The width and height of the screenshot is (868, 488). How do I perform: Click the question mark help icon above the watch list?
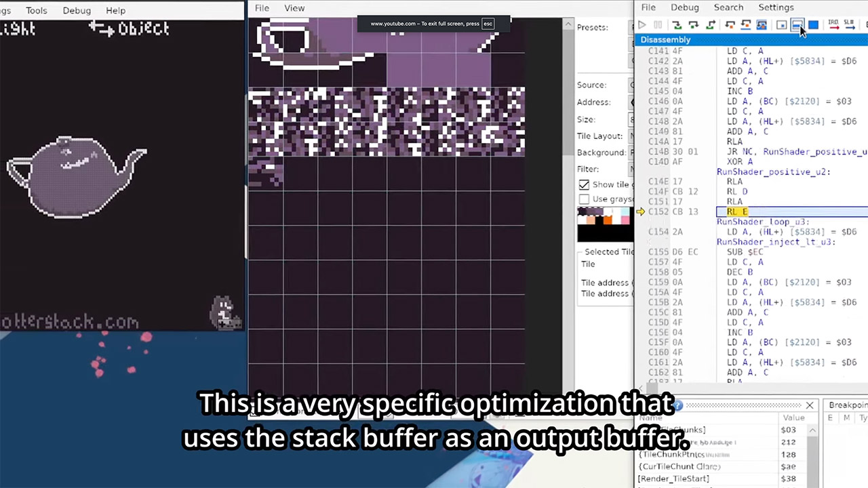click(x=677, y=405)
